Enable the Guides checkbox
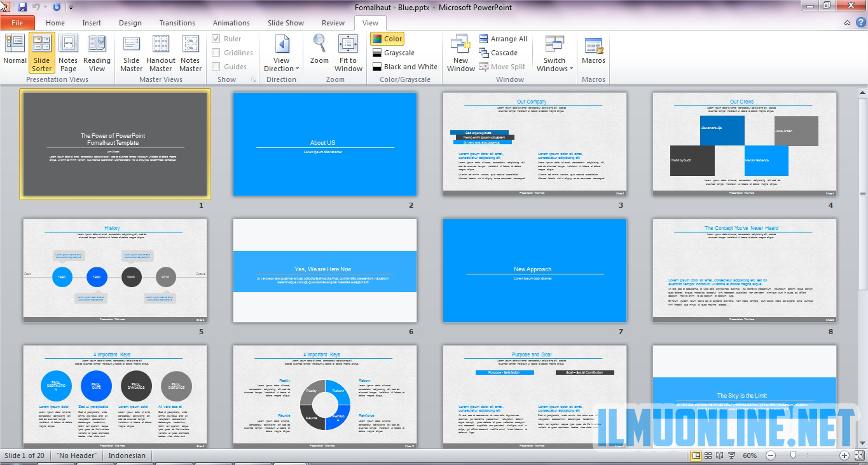Image resolution: width=868 pixels, height=465 pixels. pos(216,67)
